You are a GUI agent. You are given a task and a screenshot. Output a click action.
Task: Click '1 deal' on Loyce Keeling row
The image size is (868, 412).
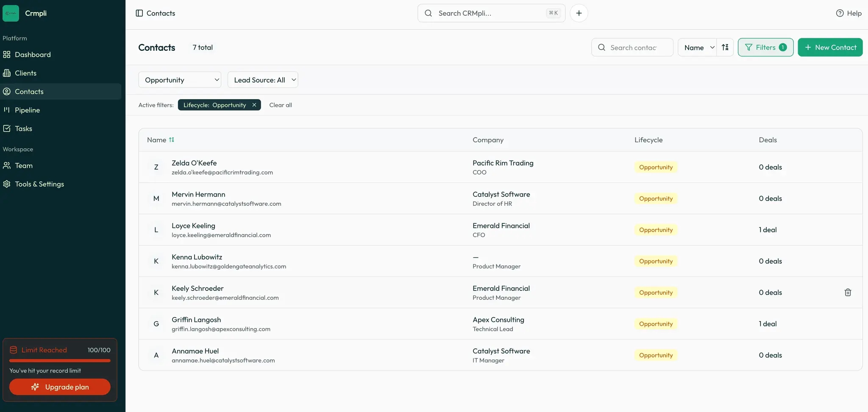click(768, 230)
